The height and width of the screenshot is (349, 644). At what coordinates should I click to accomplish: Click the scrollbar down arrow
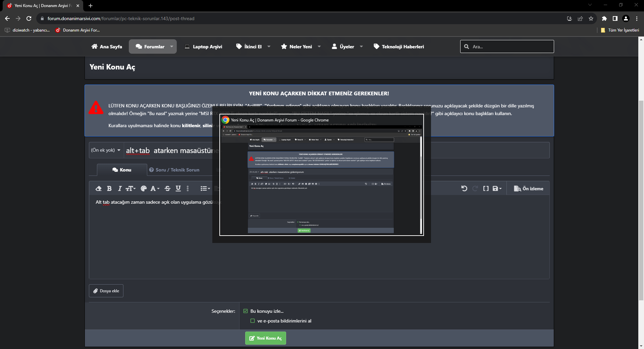pyautogui.click(x=641, y=346)
